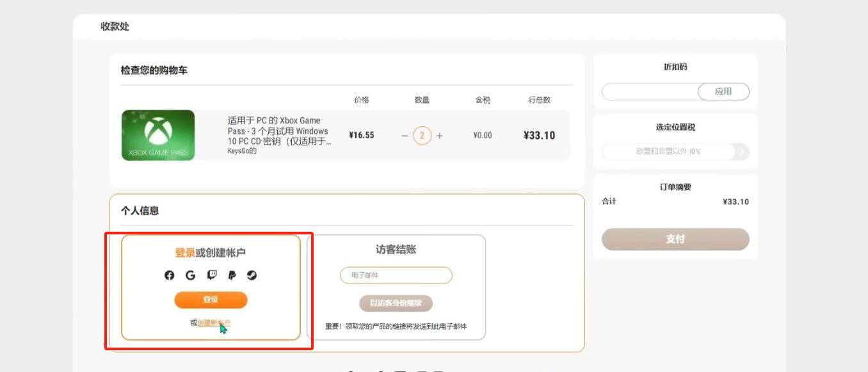This screenshot has width=868, height=372.
Task: Apply the discount code with 应用
Action: coord(723,92)
